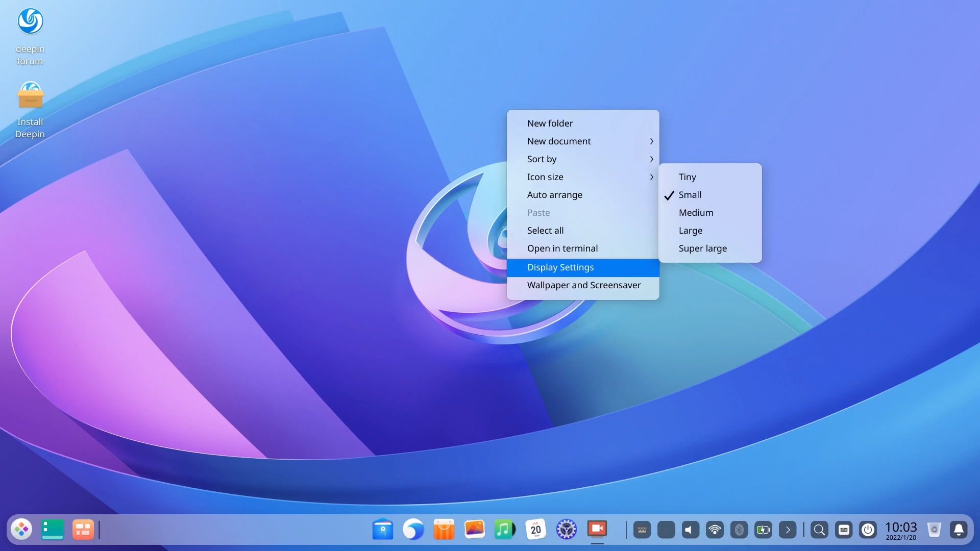This screenshot has height=551, width=980.
Task: Click the multitasking view dock icon
Action: pos(83,530)
